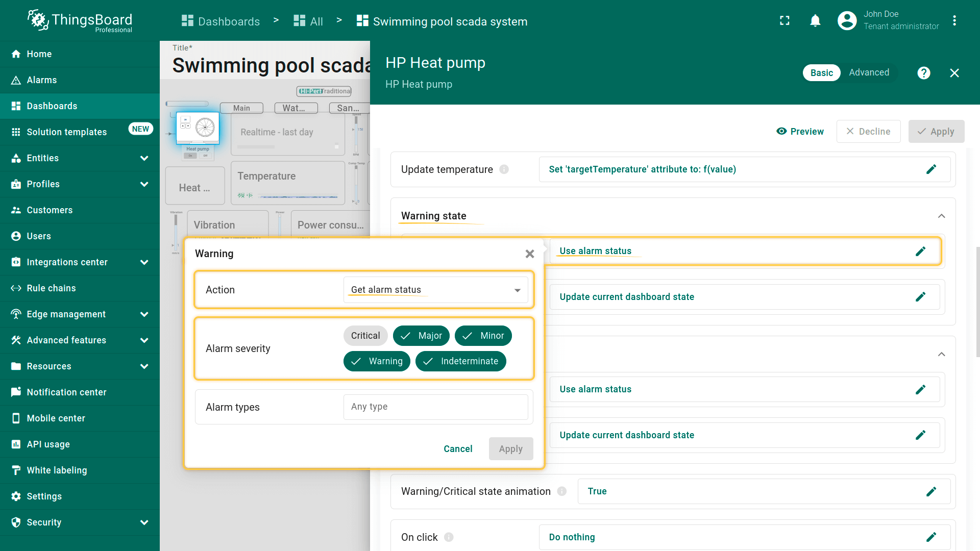The height and width of the screenshot is (551, 980).
Task: Deselect the Indeterminate severity chip
Action: [460, 361]
